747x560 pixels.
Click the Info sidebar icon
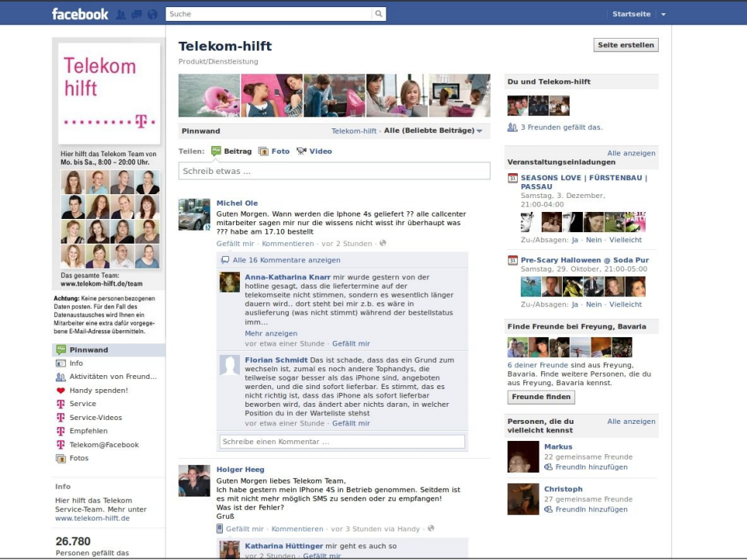pyautogui.click(x=60, y=364)
